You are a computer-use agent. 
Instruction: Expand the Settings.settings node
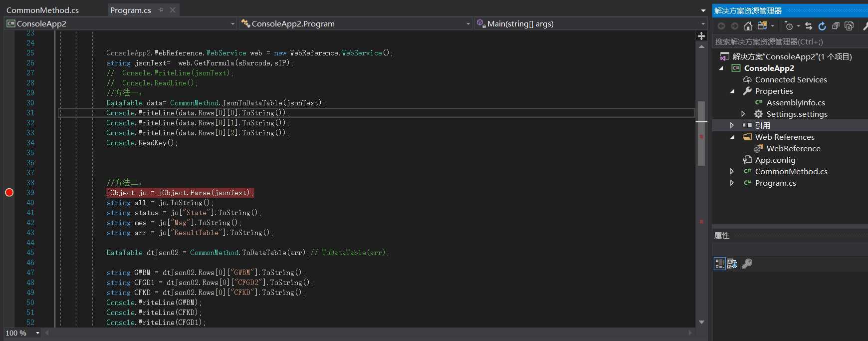(x=743, y=114)
